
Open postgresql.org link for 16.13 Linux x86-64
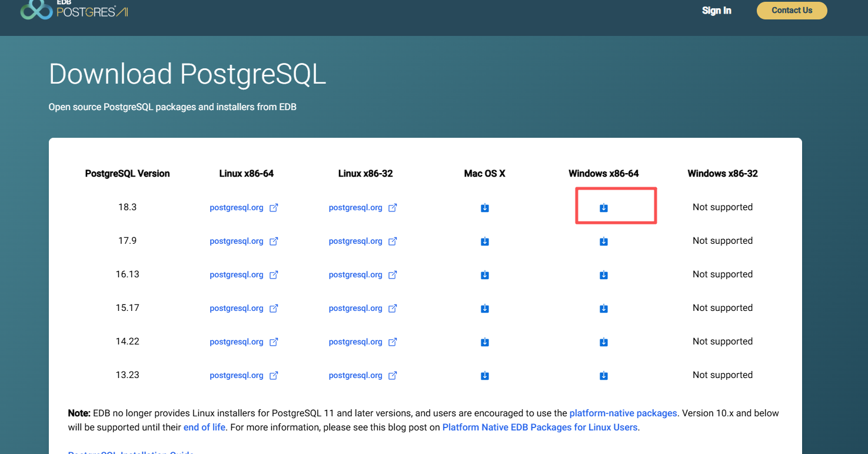[x=237, y=275]
